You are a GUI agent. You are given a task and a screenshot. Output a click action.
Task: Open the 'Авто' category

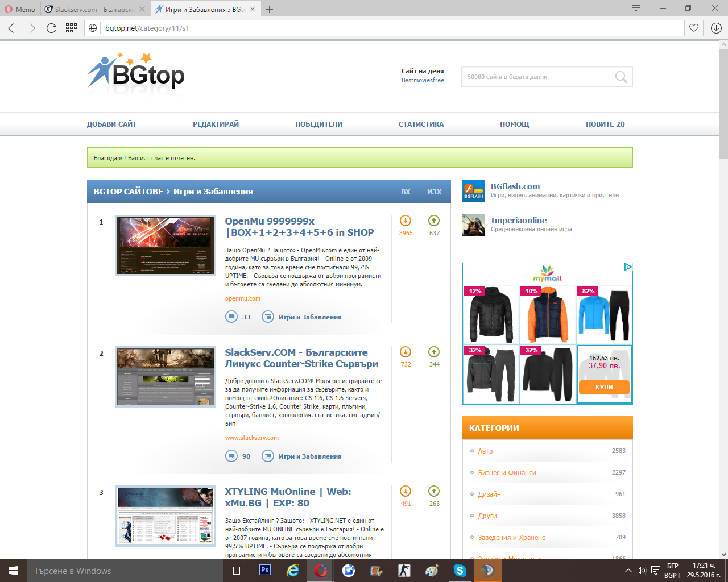point(485,451)
